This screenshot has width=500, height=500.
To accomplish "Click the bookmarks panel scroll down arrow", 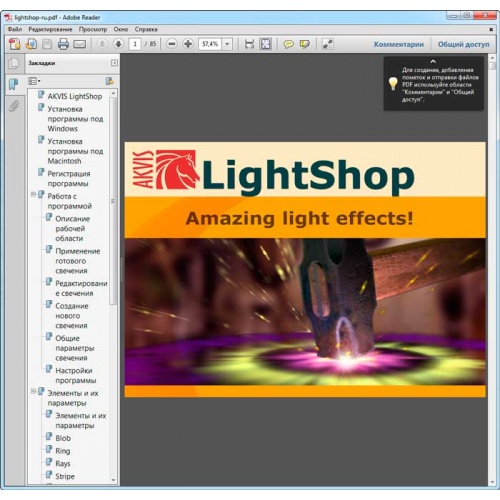I will tap(113, 480).
